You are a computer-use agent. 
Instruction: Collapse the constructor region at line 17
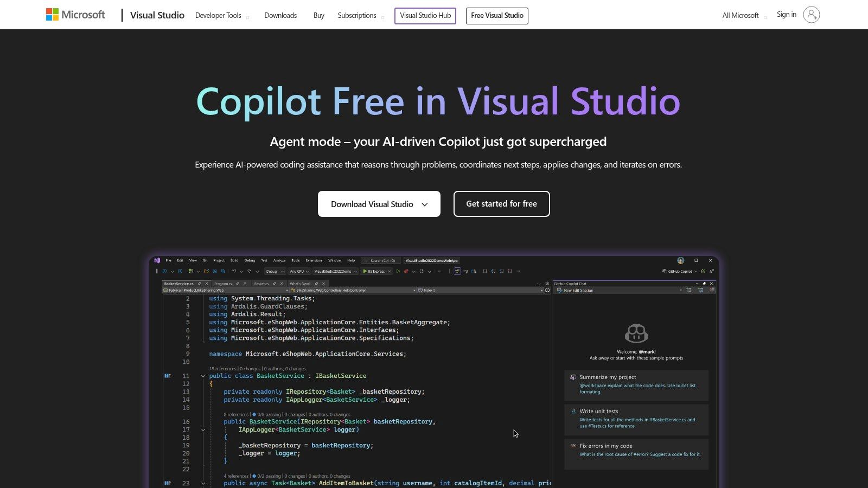click(x=203, y=429)
